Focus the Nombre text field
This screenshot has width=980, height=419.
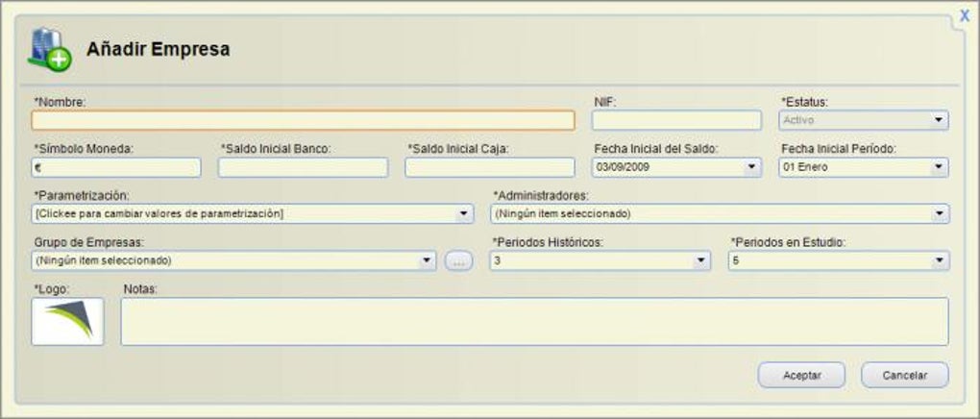(303, 120)
